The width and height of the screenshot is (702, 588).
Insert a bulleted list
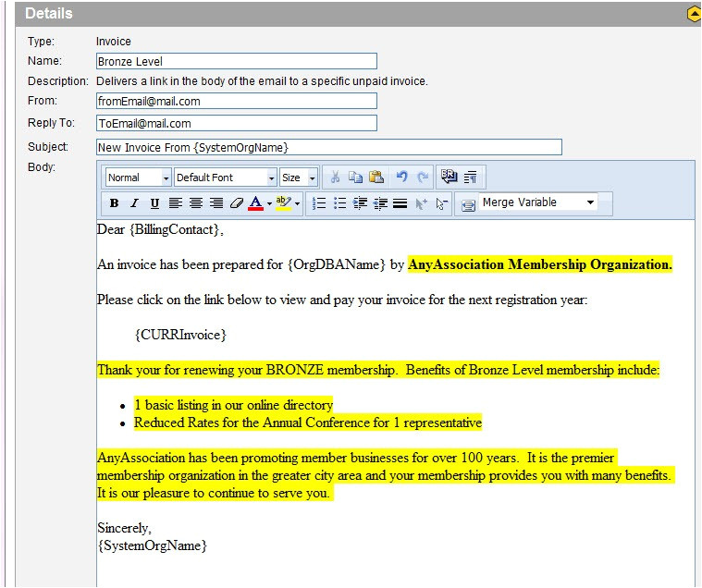coord(339,203)
